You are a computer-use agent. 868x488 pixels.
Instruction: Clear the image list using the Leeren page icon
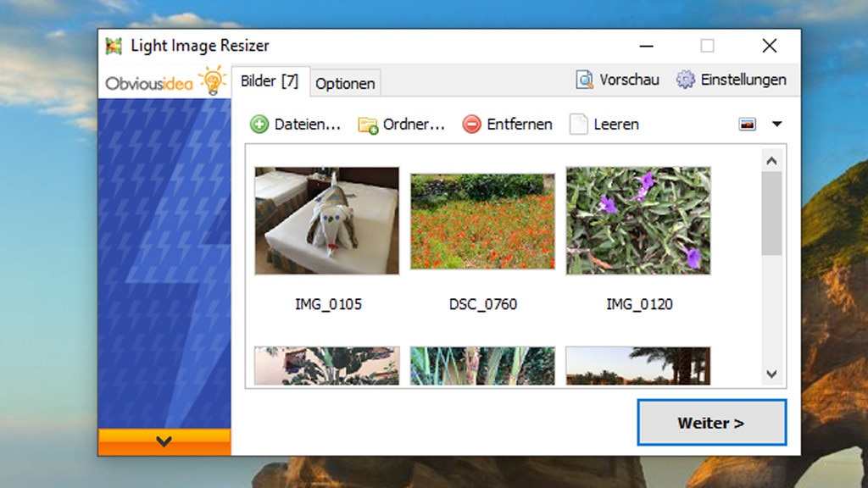coord(581,124)
